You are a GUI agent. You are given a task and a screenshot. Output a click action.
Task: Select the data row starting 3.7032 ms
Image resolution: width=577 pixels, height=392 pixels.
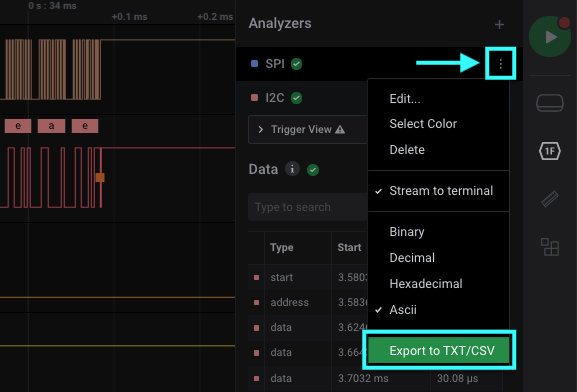click(x=375, y=378)
